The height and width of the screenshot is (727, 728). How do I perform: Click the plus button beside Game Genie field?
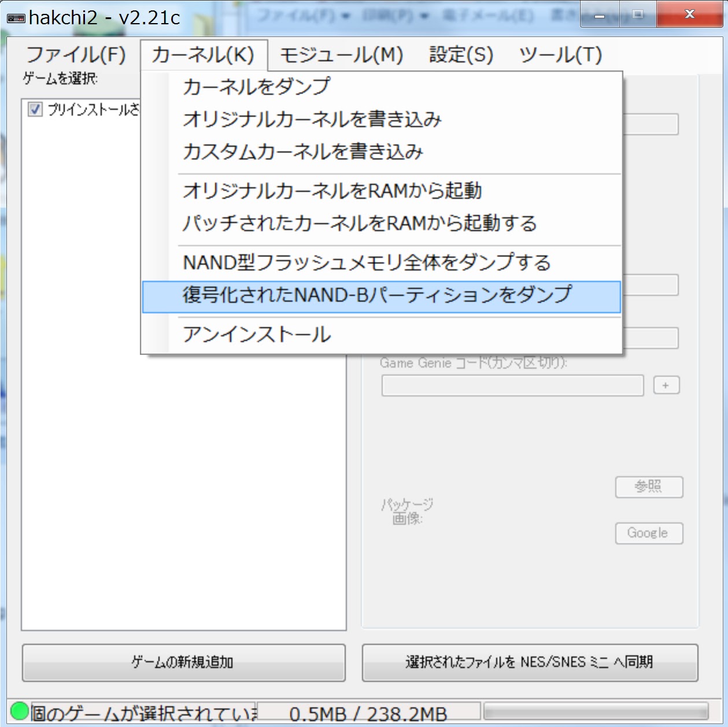pos(666,385)
